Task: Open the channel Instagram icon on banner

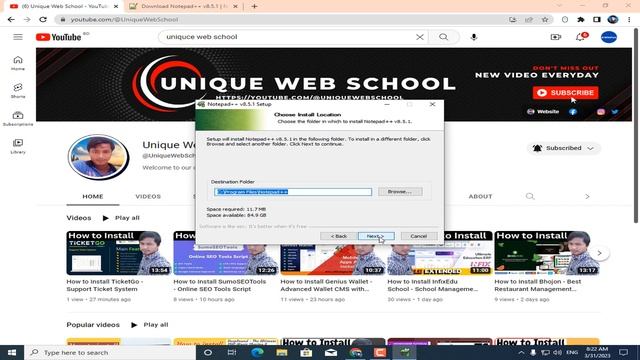Action: click(601, 111)
